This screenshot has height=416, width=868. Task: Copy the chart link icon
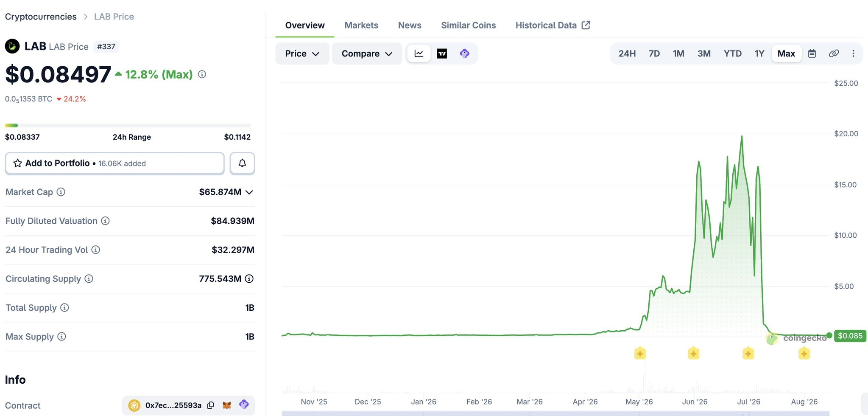(834, 53)
